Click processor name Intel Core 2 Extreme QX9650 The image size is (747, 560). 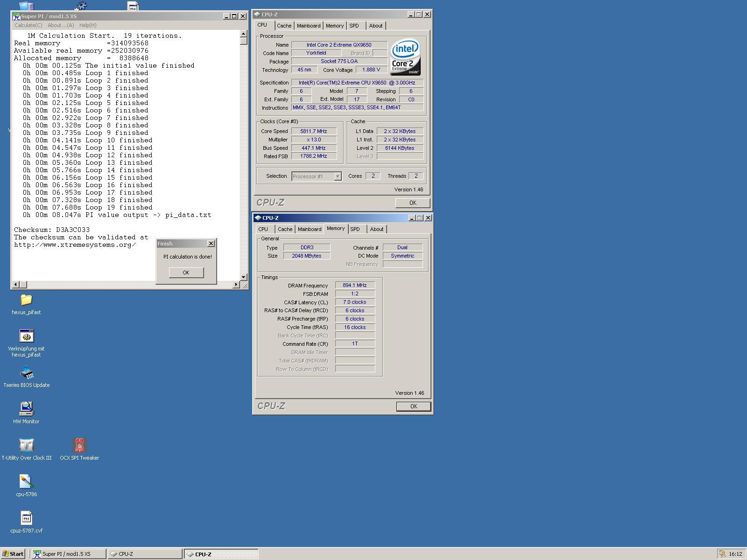pyautogui.click(x=339, y=45)
